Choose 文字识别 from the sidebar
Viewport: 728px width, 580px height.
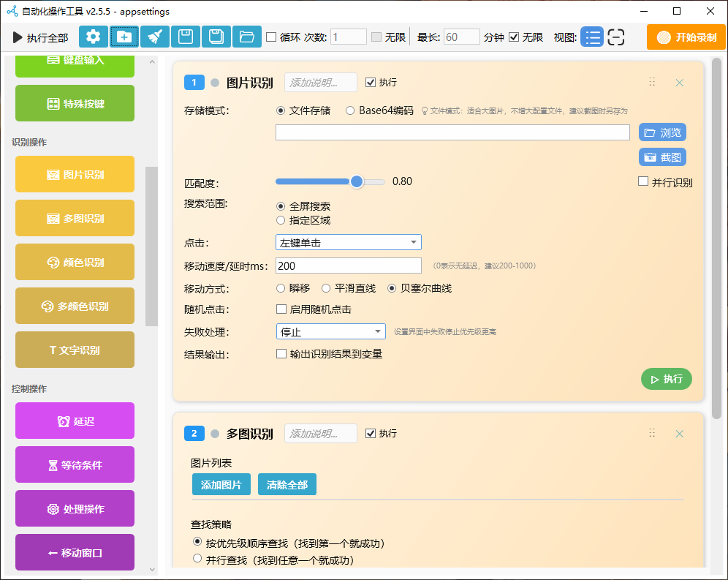point(75,350)
